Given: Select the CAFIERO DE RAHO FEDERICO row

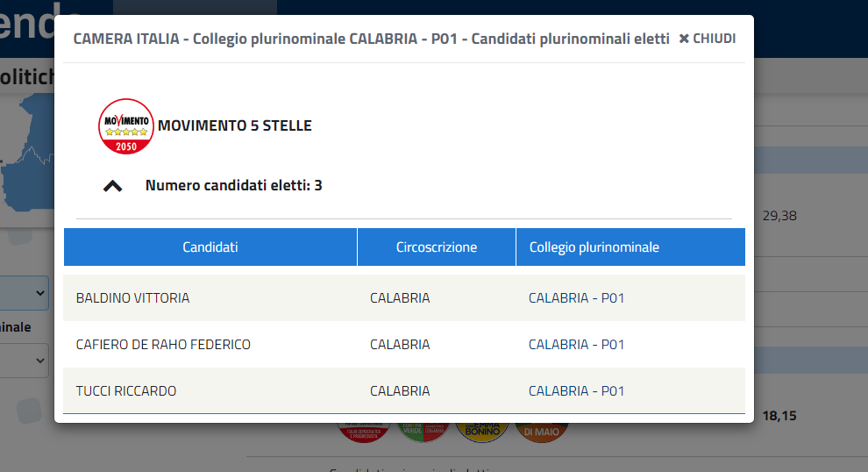Looking at the screenshot, I should tap(404, 345).
